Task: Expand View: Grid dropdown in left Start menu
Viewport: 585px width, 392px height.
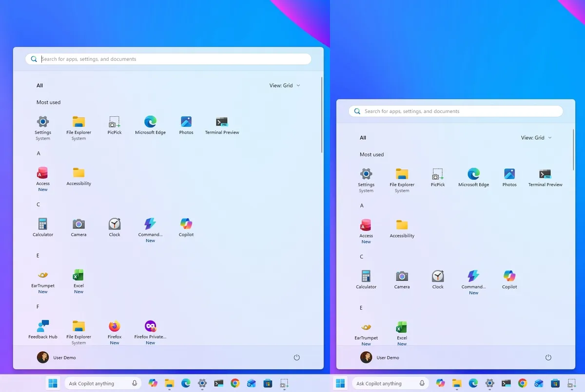Action: [x=285, y=85]
